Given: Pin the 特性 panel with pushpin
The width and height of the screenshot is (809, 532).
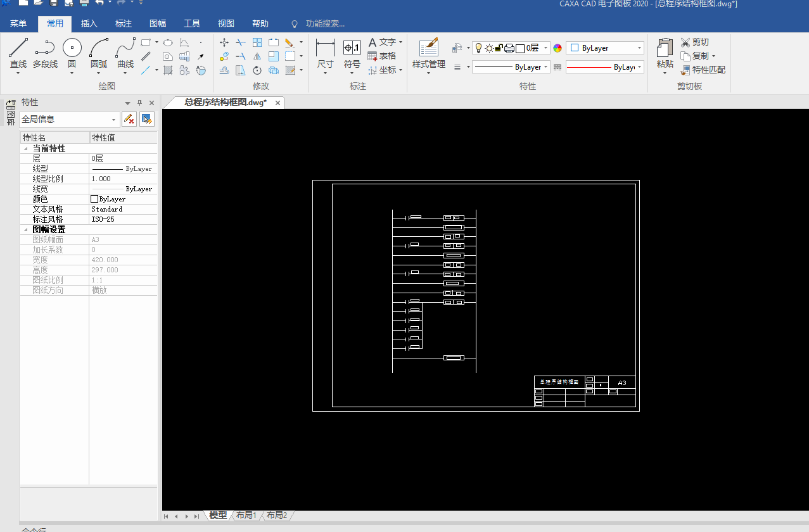Looking at the screenshot, I should (x=140, y=103).
